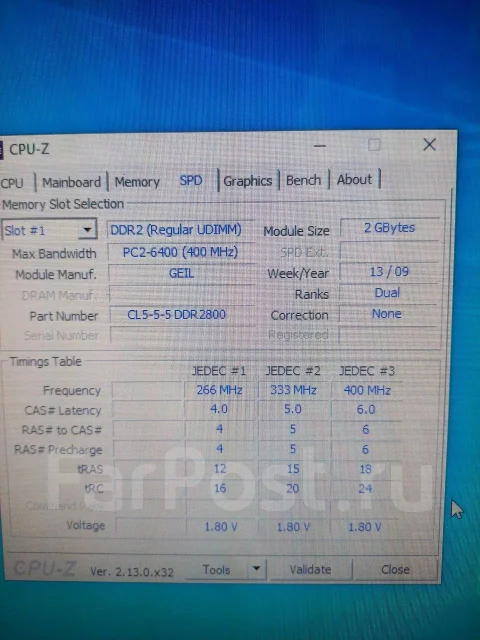The width and height of the screenshot is (480, 640).
Task: Click the tRAS value 18
Action: click(x=366, y=469)
